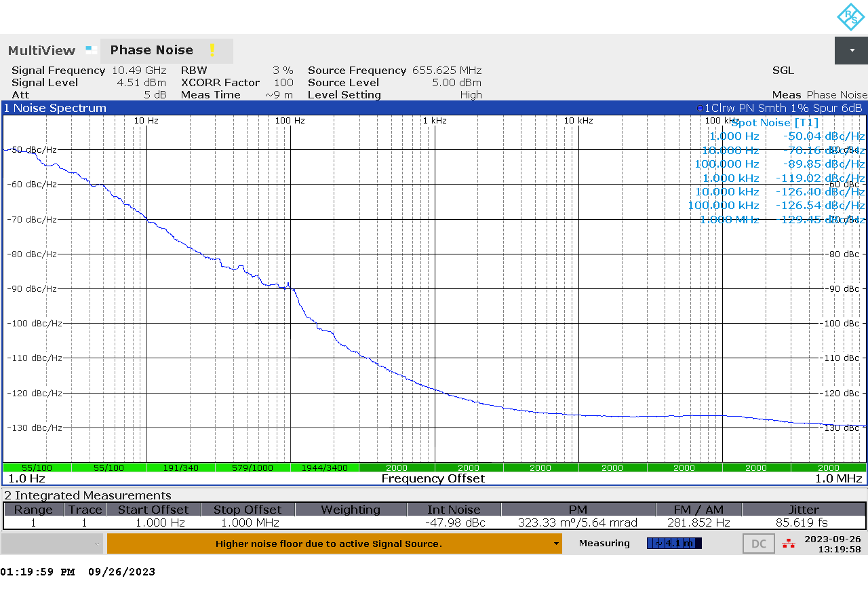
Task: Click the Stop Offset column header
Action: coord(248,510)
